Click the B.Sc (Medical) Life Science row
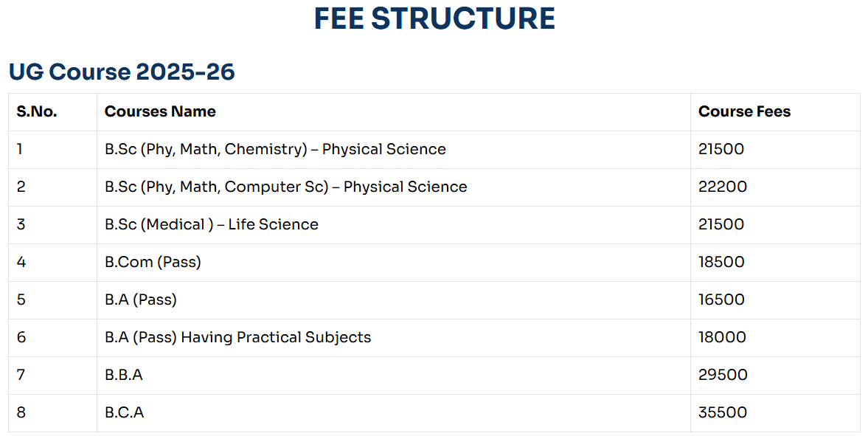 (x=212, y=225)
